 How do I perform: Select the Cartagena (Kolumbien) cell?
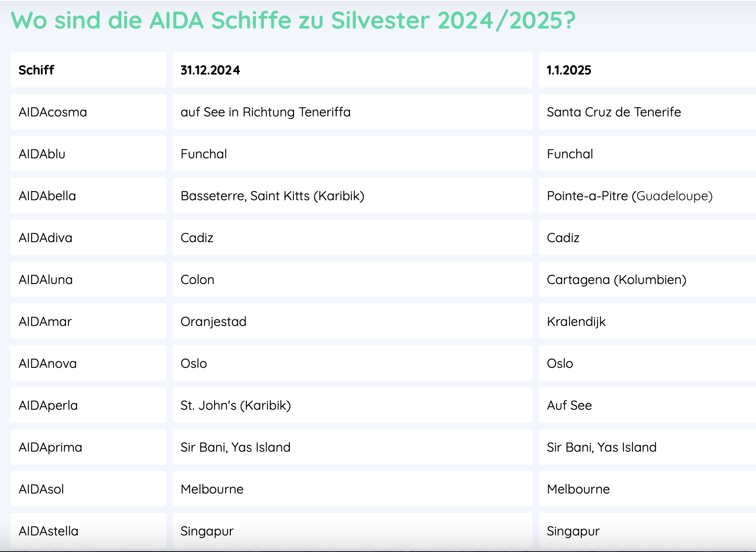[x=616, y=280]
